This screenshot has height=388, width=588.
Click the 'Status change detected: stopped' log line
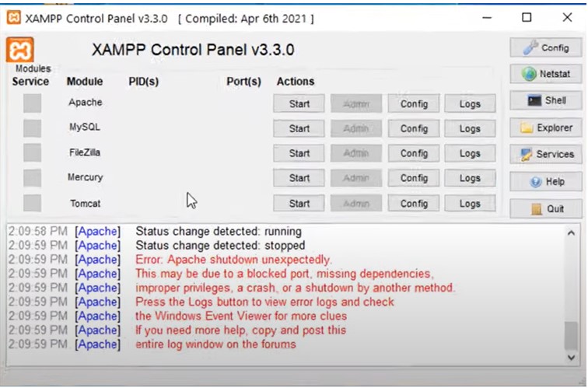pos(220,246)
